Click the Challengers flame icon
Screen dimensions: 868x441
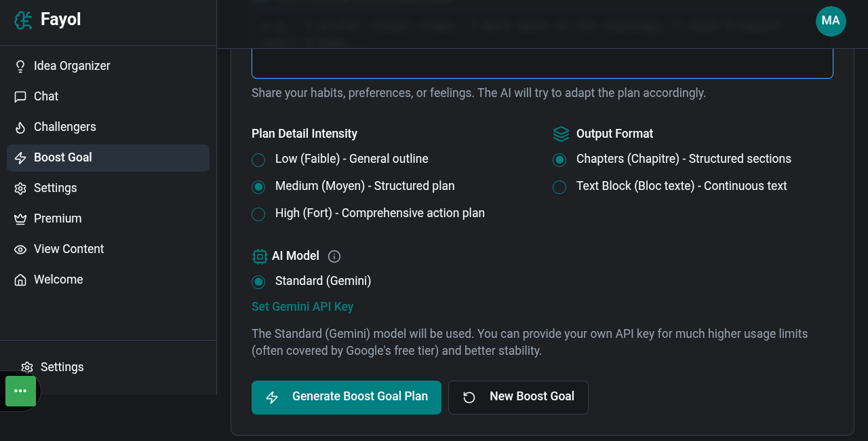tap(20, 127)
